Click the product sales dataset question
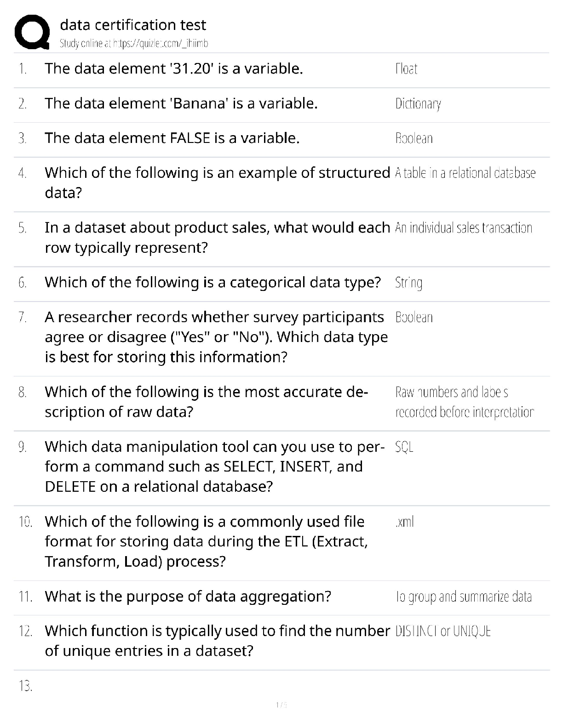The image size is (563, 728). (217, 237)
